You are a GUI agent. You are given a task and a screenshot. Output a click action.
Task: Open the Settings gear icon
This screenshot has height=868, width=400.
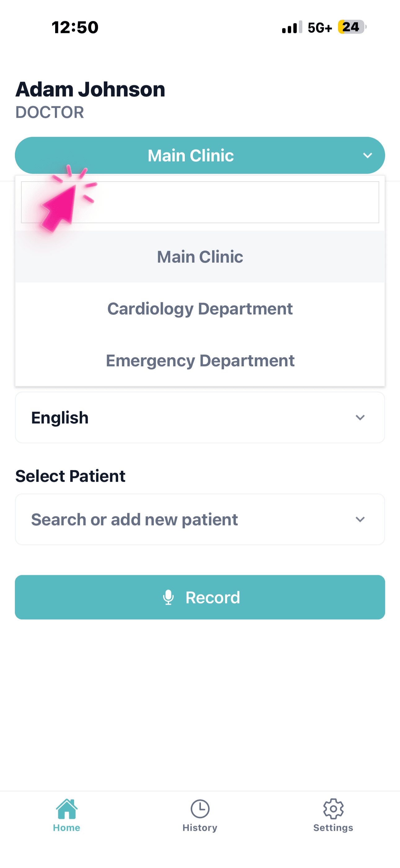tap(333, 808)
